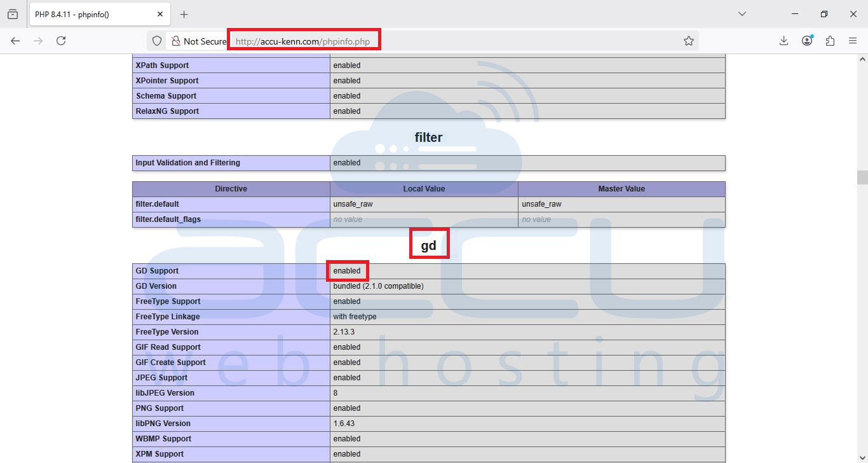Viewport: 868px width, 463px height.
Task: Bookmark this page using the star icon
Action: 689,40
